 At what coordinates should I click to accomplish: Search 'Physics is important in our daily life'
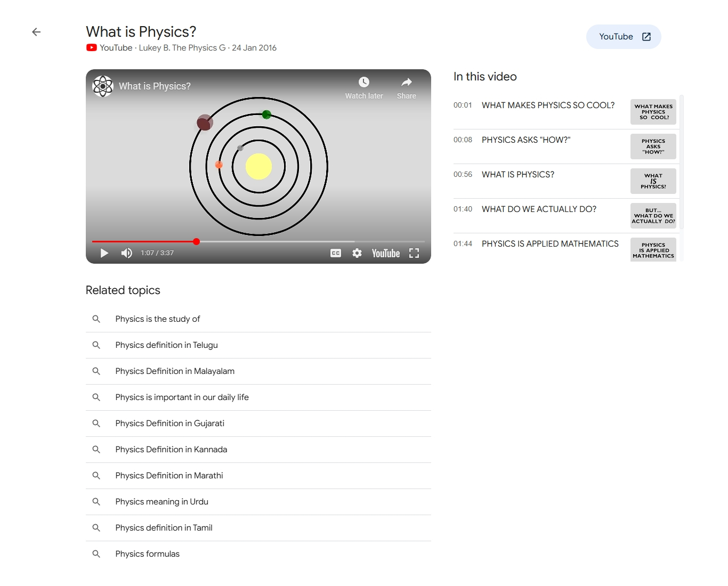[x=258, y=397]
